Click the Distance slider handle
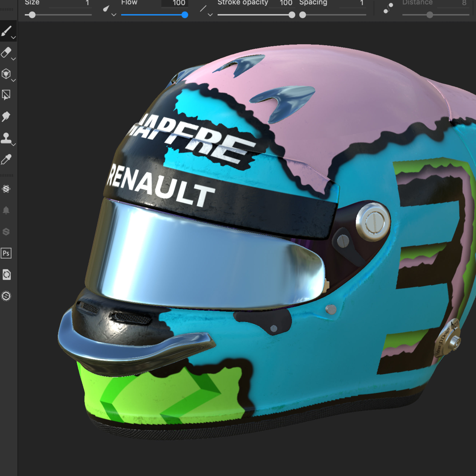This screenshot has height=476, width=476. 430,15
